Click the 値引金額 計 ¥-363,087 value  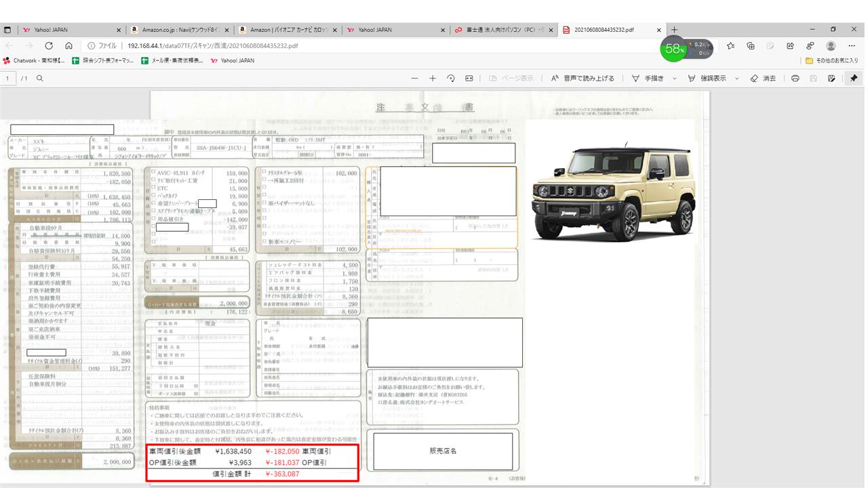[282, 474]
